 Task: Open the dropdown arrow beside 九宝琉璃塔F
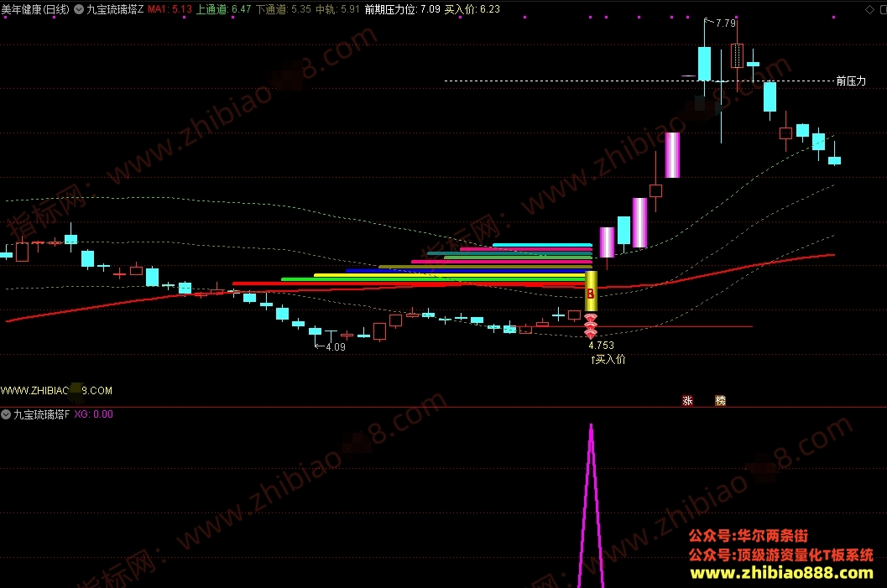click(x=6, y=414)
